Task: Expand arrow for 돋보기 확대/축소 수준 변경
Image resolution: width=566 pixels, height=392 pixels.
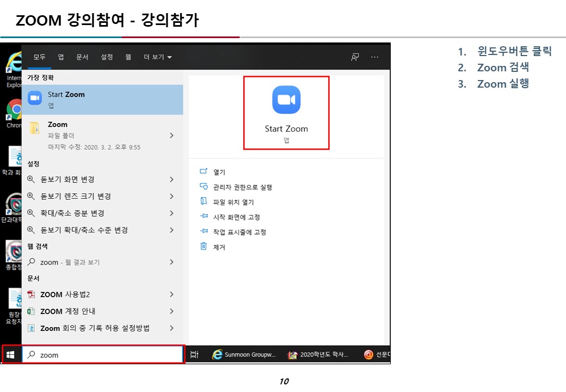Action: (172, 230)
